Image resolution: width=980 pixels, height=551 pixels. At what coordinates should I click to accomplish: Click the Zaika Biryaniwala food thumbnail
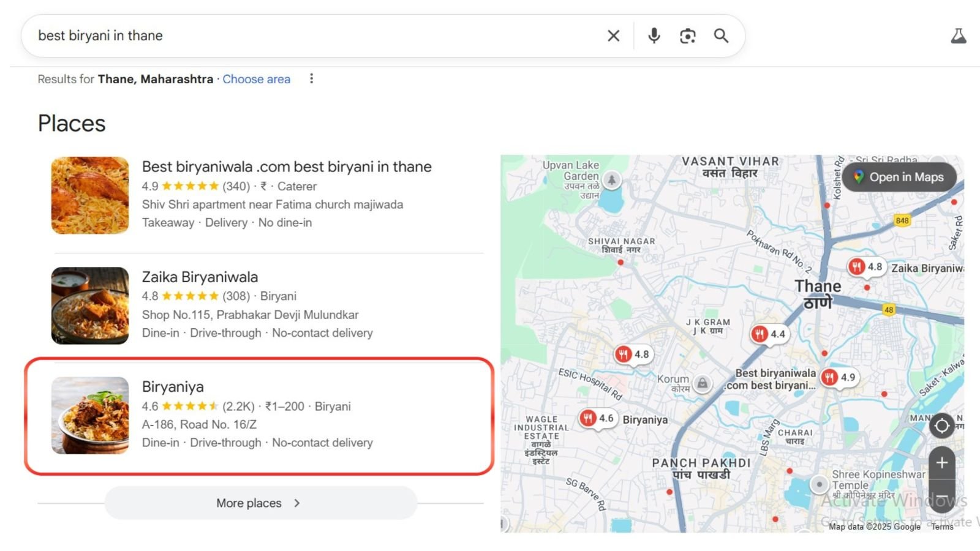90,305
